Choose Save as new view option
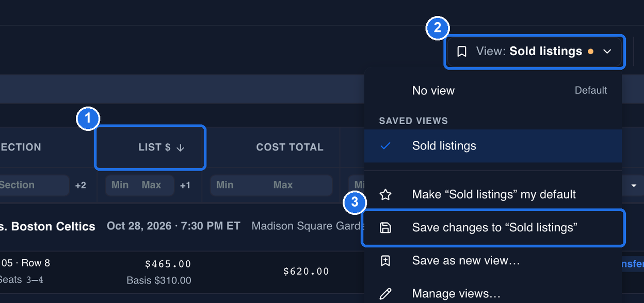Screen dimensions: 644x303 tap(493, 261)
